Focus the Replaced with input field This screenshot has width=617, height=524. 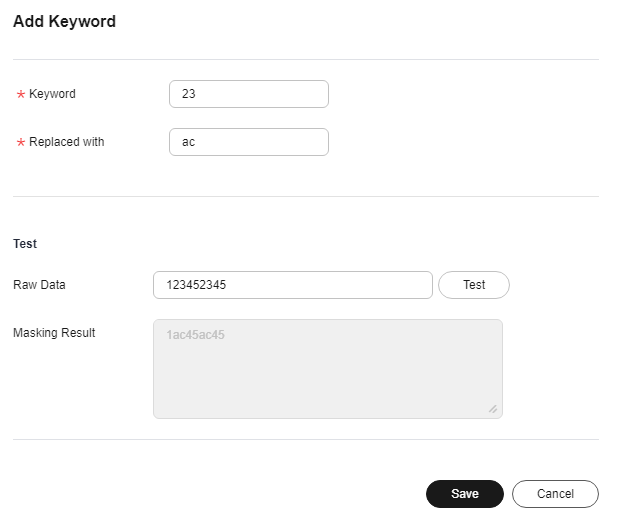coord(249,142)
